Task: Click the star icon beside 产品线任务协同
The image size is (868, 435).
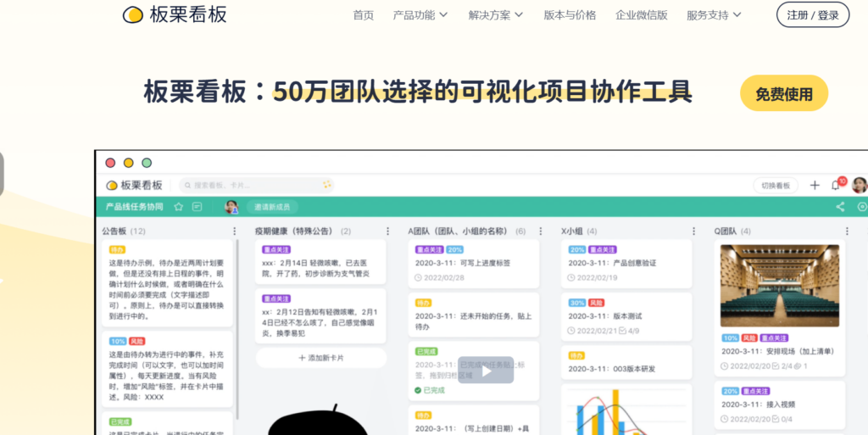Action: pos(178,206)
